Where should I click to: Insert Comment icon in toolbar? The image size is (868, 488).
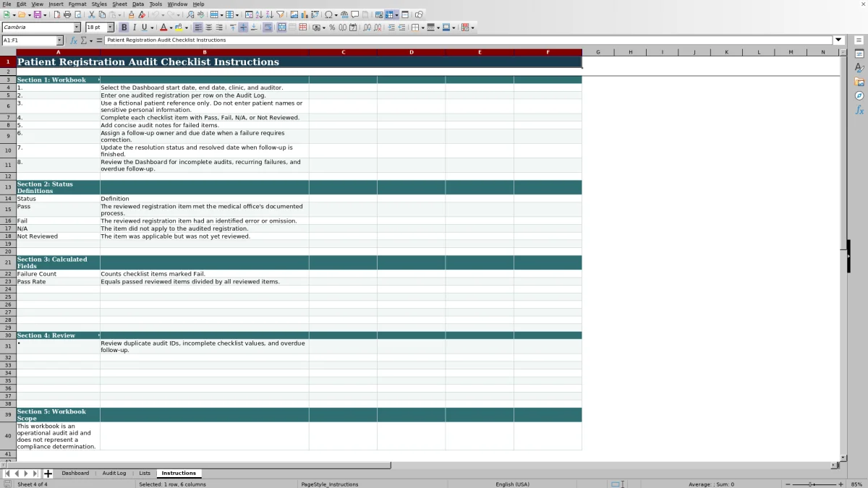(x=354, y=14)
